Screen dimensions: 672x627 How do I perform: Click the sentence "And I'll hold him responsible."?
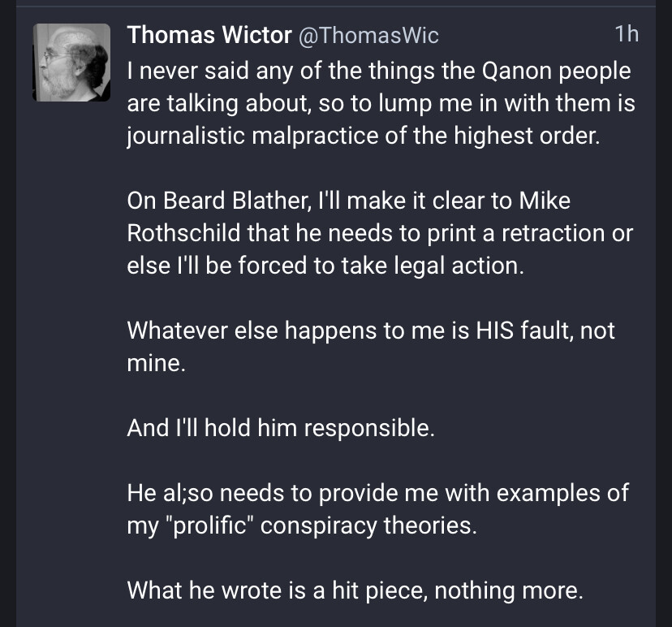[x=281, y=428]
